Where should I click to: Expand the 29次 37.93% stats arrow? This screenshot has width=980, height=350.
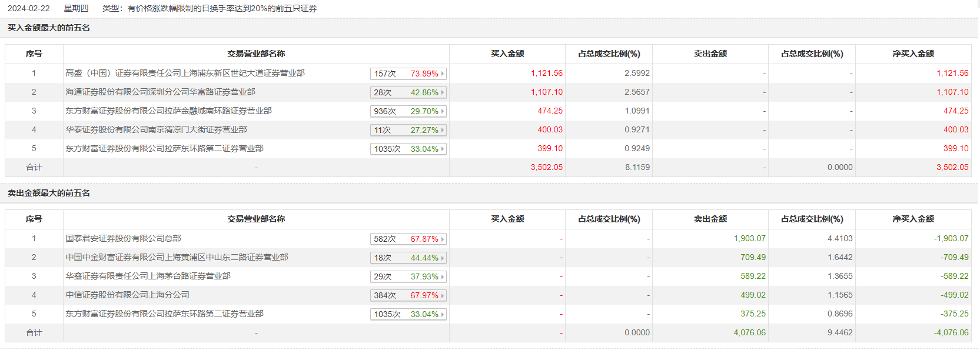coord(443,276)
